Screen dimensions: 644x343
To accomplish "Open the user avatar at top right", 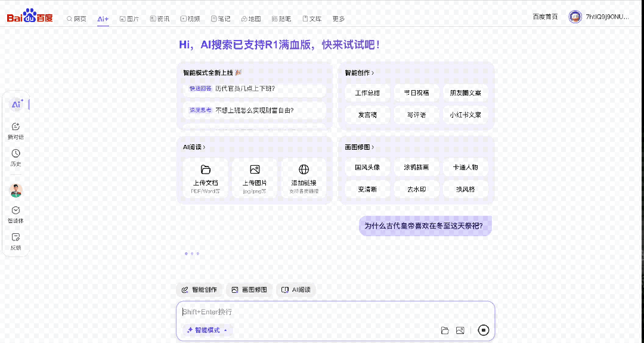I will point(575,17).
